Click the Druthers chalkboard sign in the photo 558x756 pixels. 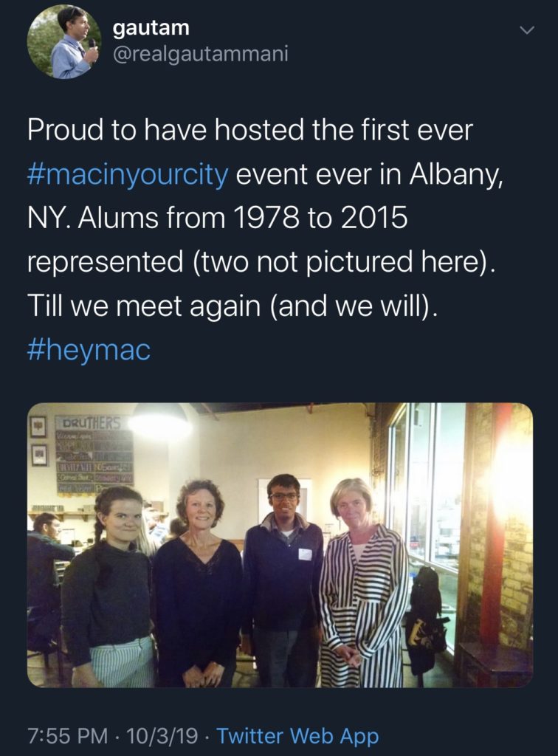pyautogui.click(x=93, y=449)
